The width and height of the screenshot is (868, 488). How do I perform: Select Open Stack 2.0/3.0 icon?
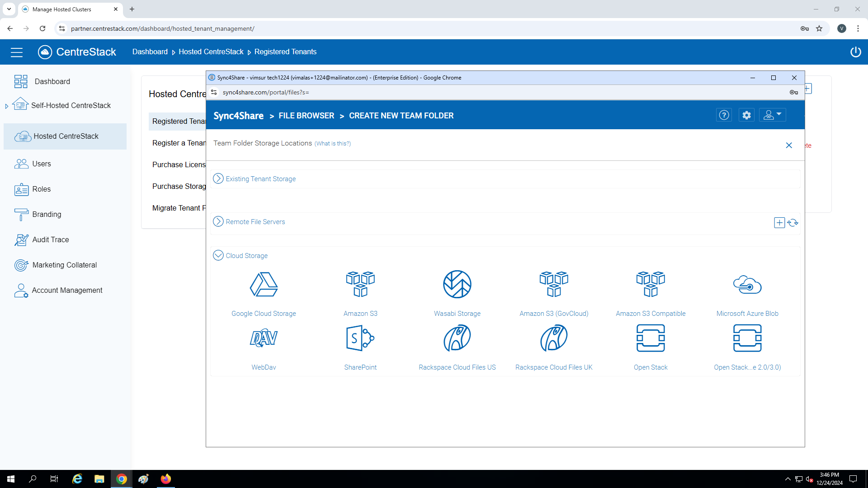(x=747, y=338)
